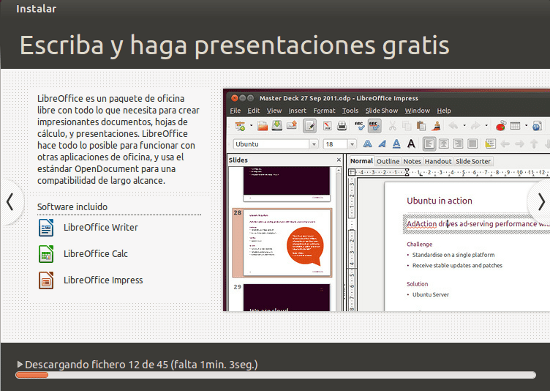Click the installation progress bar
This screenshot has height=391, width=550.
click(x=276, y=375)
